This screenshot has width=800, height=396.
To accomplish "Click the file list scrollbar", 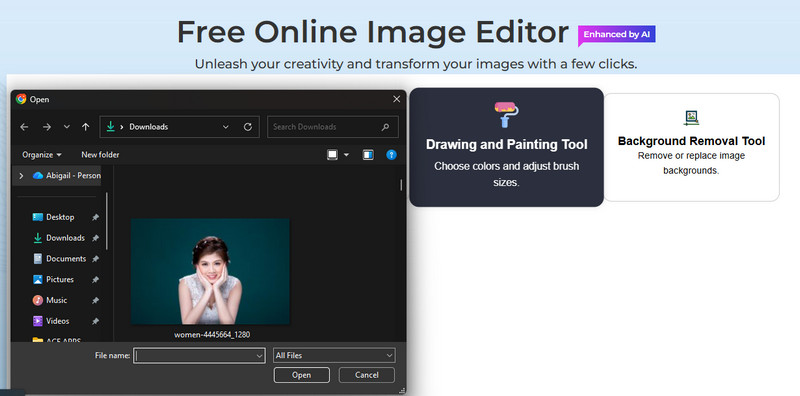I will click(401, 185).
